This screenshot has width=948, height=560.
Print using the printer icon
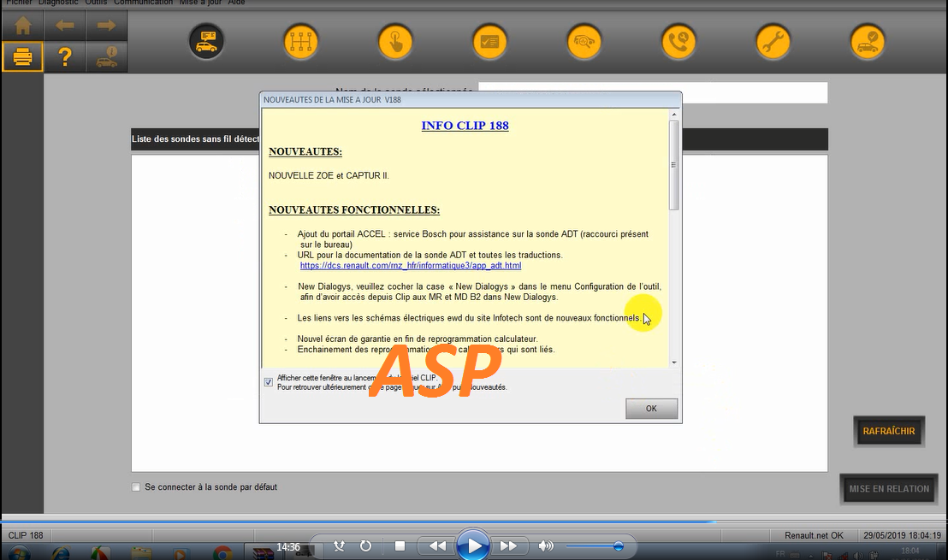point(22,56)
